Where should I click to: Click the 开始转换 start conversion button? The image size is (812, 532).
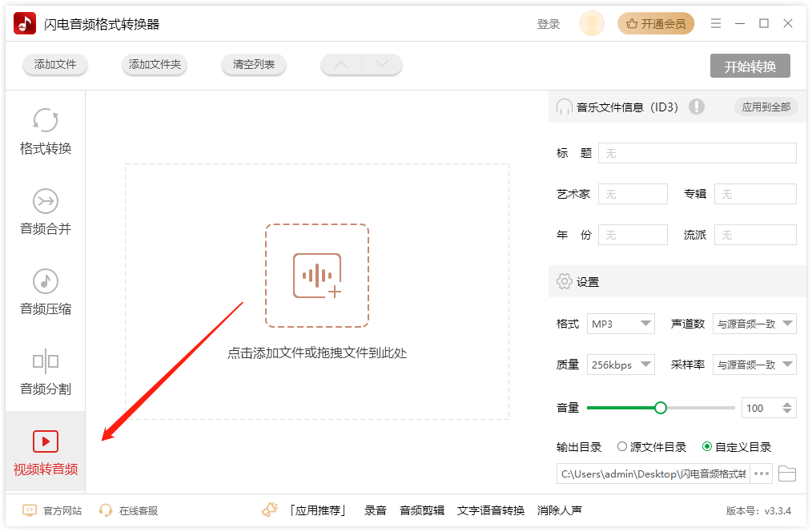[750, 66]
